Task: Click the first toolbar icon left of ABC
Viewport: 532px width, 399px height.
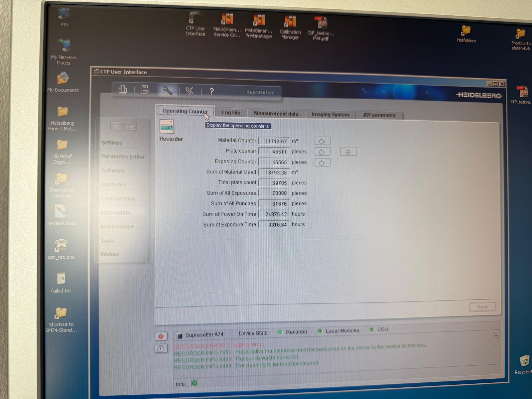Action: (123, 89)
